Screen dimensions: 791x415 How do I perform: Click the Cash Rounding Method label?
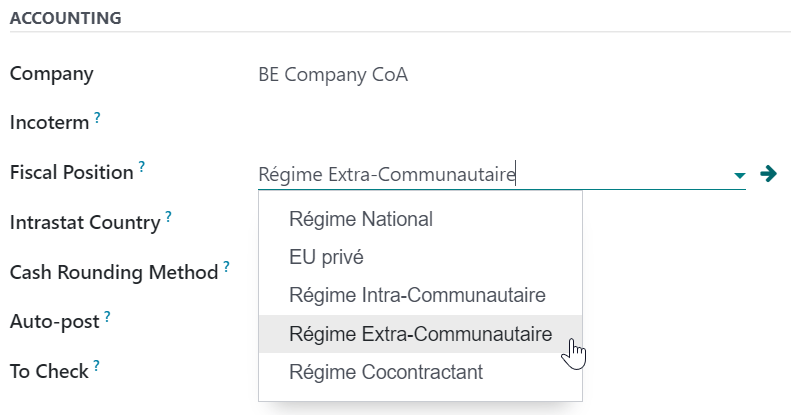point(113,271)
